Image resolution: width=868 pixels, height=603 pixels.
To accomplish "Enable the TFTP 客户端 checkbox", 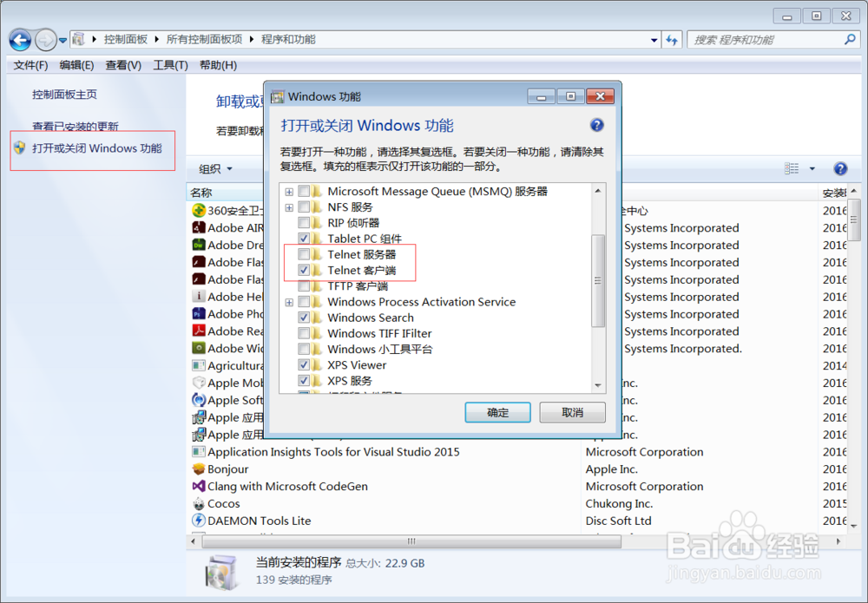I will point(303,286).
